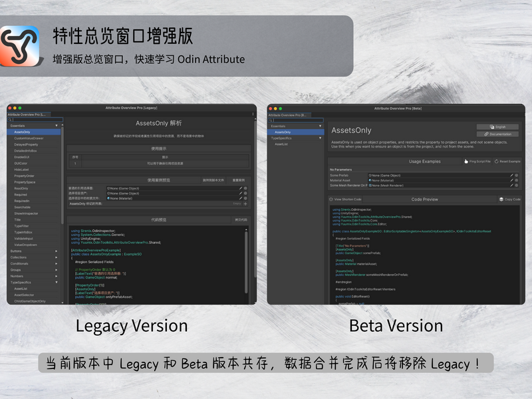Open the object picker on the 选择项目资产 row
Screen dimensions: 532x399
click(245, 193)
